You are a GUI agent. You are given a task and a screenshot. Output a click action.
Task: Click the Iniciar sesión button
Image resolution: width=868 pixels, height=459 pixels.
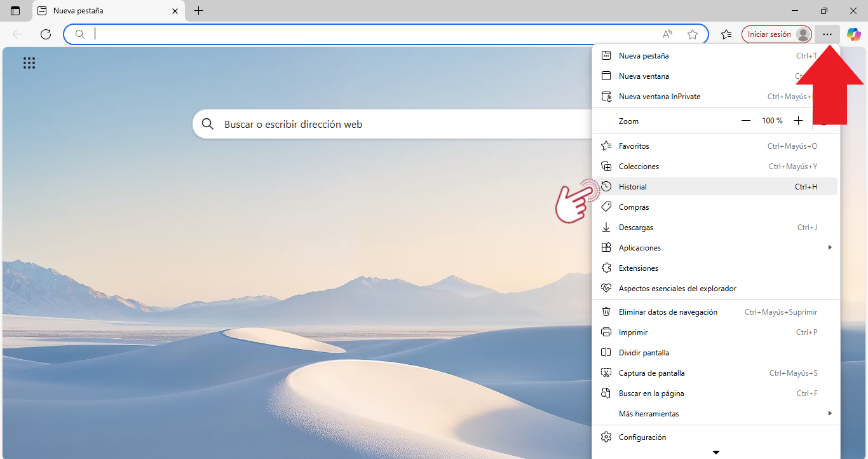pos(769,34)
